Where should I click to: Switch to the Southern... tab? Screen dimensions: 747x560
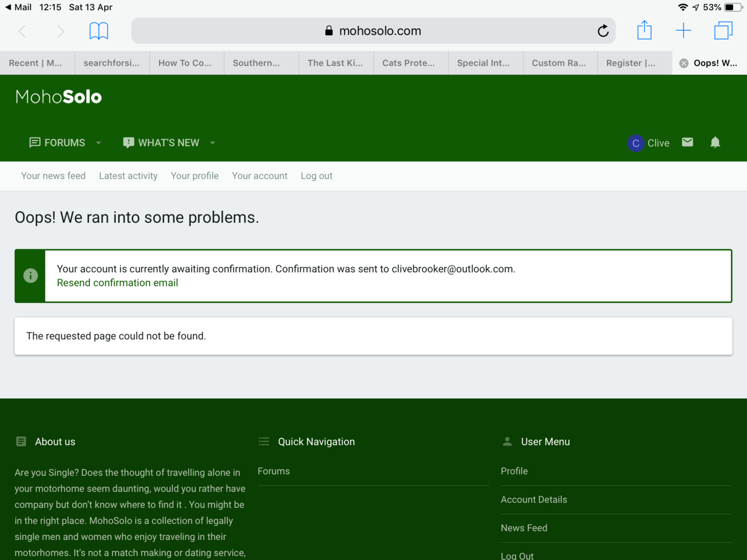click(x=262, y=63)
